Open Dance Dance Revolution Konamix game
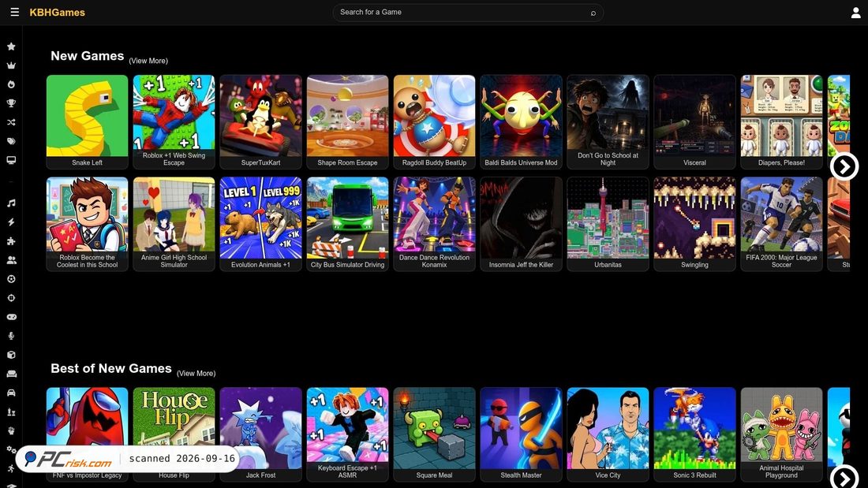Image resolution: width=868 pixels, height=488 pixels. 435,224
